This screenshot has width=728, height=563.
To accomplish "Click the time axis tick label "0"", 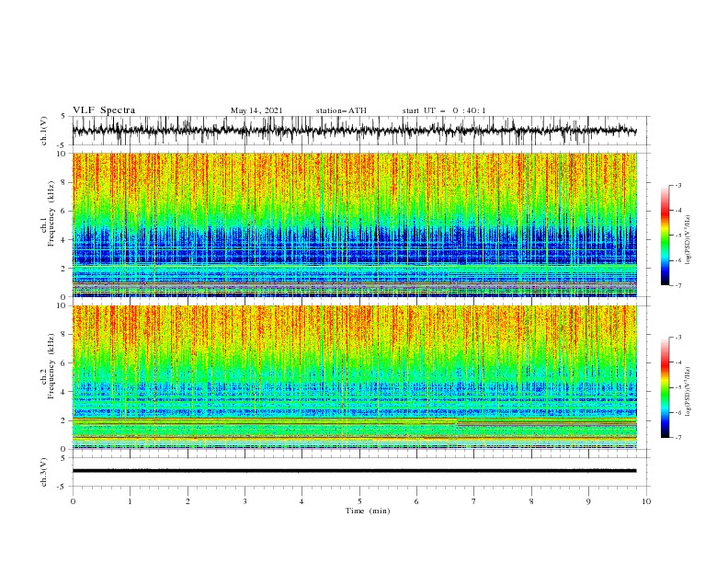I will click(73, 501).
